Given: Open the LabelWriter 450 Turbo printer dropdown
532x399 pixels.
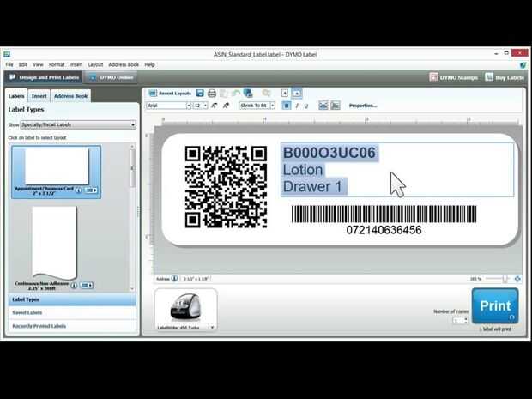Looking at the screenshot, I should click(x=212, y=328).
